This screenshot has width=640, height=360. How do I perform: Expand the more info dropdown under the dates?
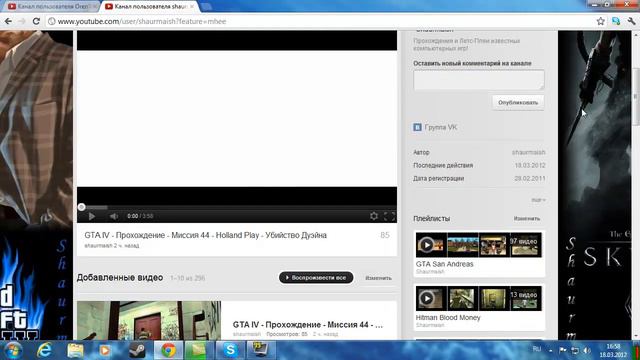(x=538, y=200)
